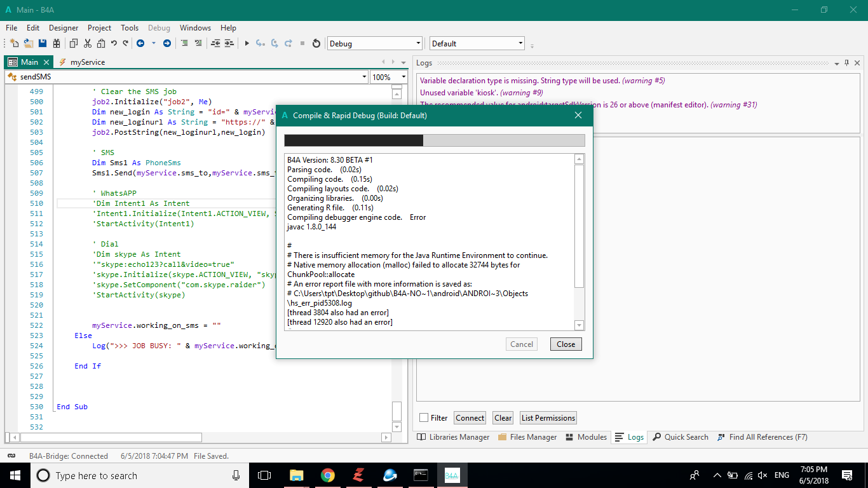
Task: Switch to the Libraries Manager tab
Action: pyautogui.click(x=453, y=437)
